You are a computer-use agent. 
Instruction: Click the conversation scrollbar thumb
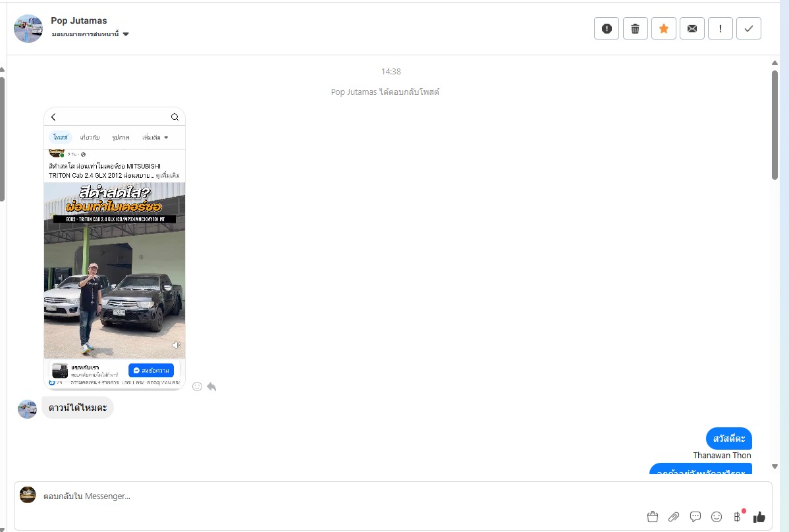click(775, 124)
